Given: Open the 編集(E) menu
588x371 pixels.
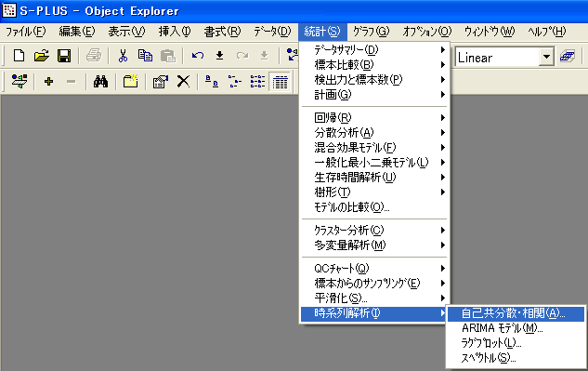Looking at the screenshot, I should coord(77,32).
